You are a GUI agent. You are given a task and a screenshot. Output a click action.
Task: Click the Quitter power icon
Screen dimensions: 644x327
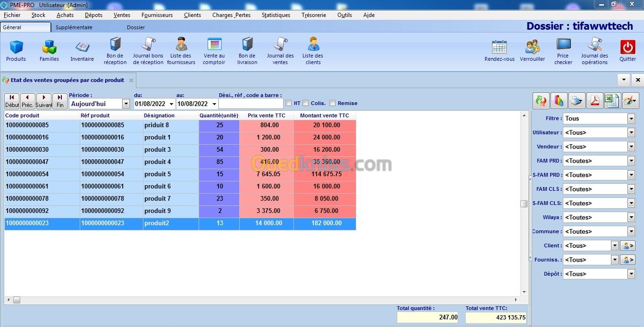[x=627, y=51]
